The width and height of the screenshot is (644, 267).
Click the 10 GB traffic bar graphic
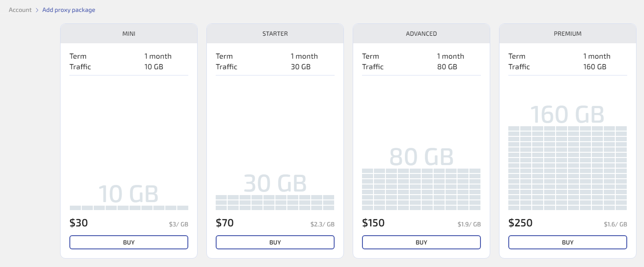[x=129, y=207]
